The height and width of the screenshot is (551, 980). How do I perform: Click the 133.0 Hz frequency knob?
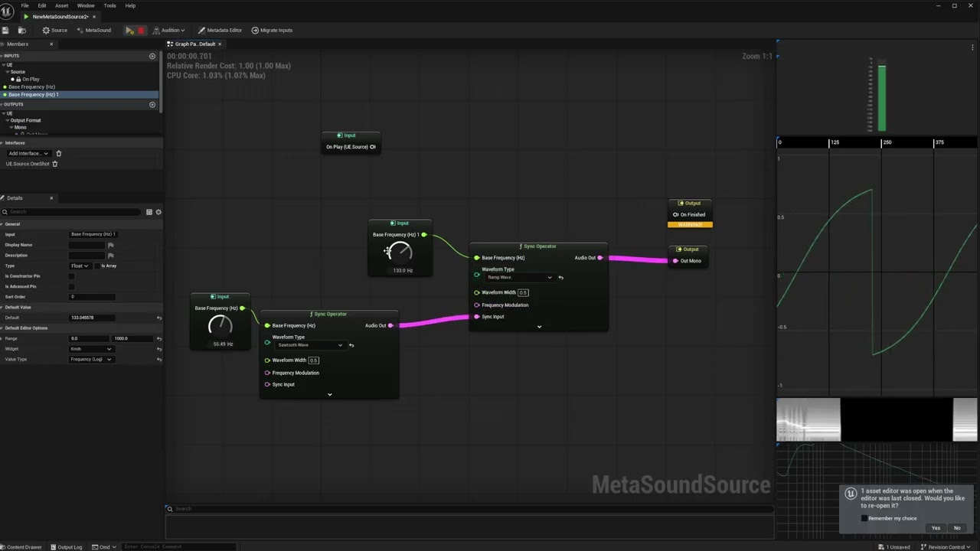400,252
